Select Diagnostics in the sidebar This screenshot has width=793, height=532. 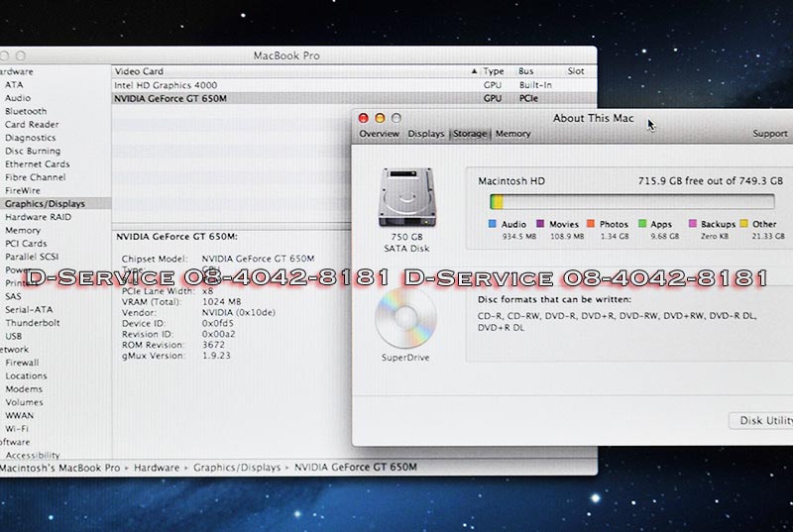click(x=31, y=138)
